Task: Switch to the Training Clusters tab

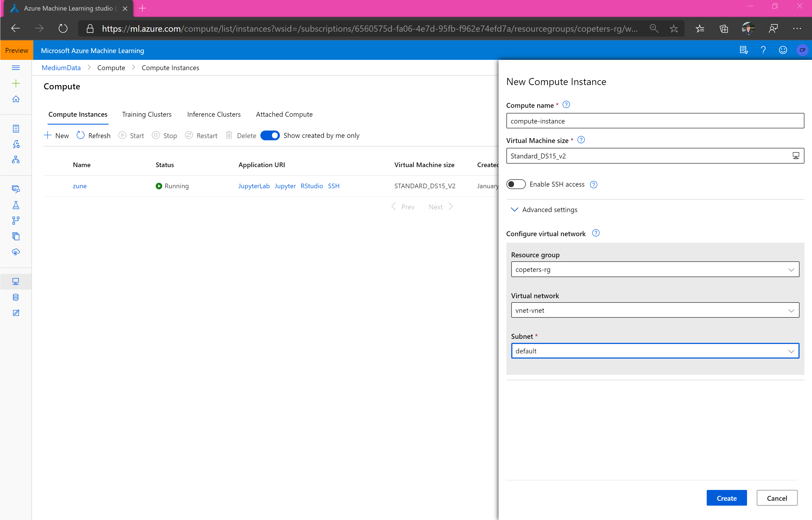Action: 147,115
